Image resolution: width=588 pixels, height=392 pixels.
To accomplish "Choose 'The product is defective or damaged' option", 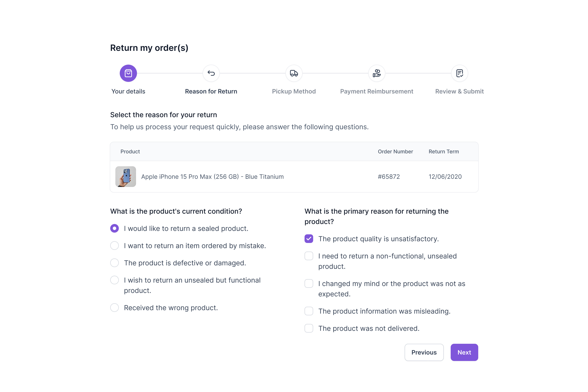I will pos(115,263).
